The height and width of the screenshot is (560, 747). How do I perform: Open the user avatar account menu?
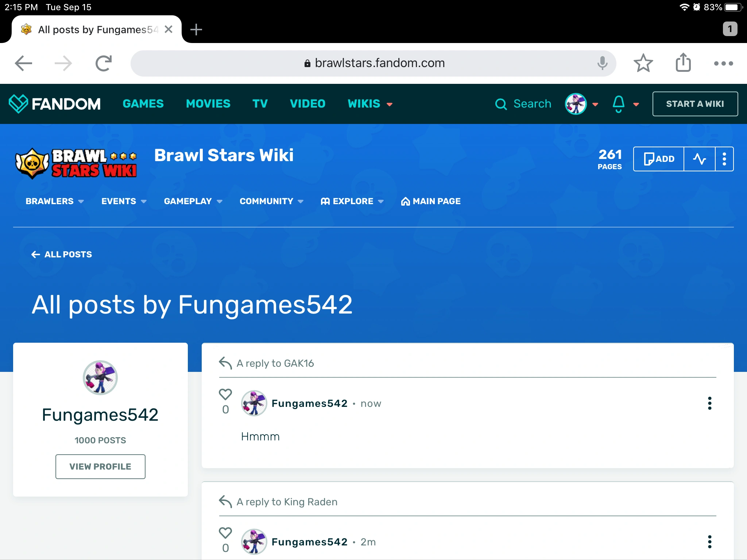point(576,104)
